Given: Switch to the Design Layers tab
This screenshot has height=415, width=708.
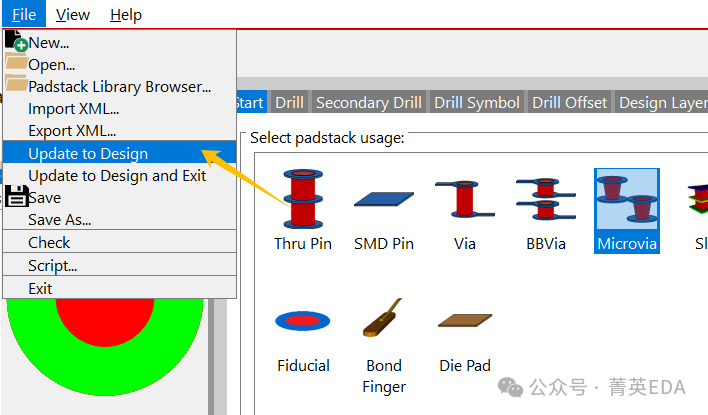Looking at the screenshot, I should pos(661,103).
